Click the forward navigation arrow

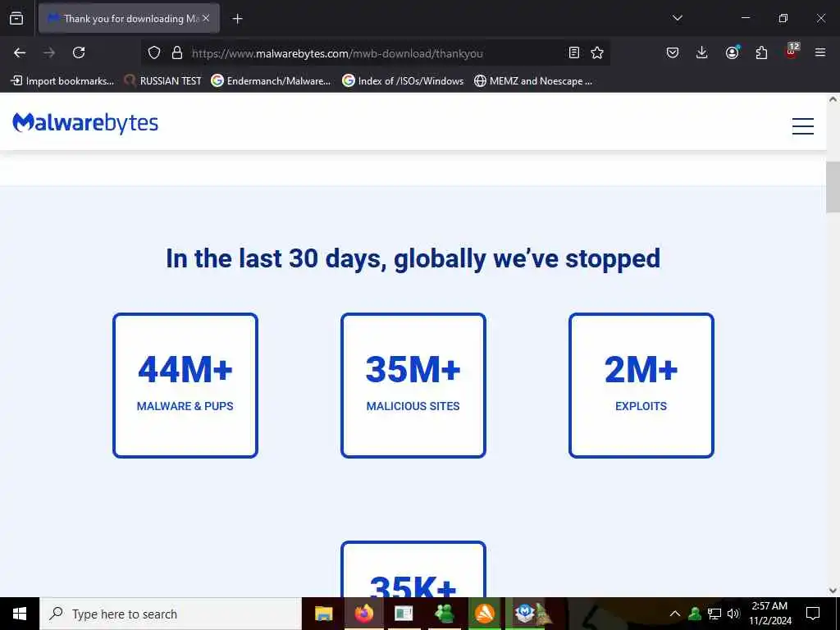tap(49, 52)
